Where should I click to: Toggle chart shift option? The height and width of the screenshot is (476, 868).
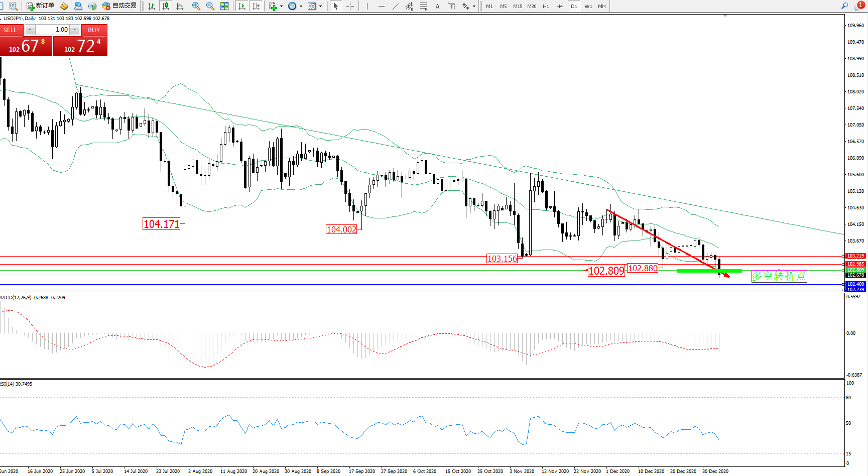click(x=256, y=6)
